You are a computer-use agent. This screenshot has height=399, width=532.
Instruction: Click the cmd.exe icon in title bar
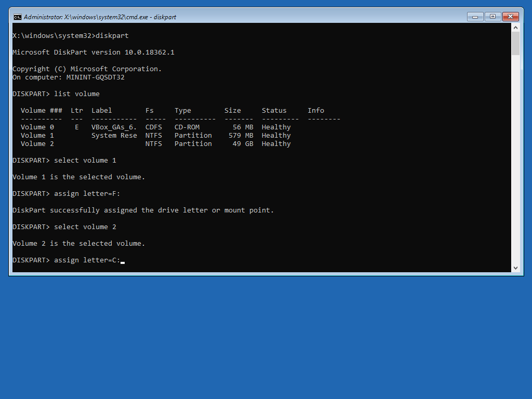17,17
